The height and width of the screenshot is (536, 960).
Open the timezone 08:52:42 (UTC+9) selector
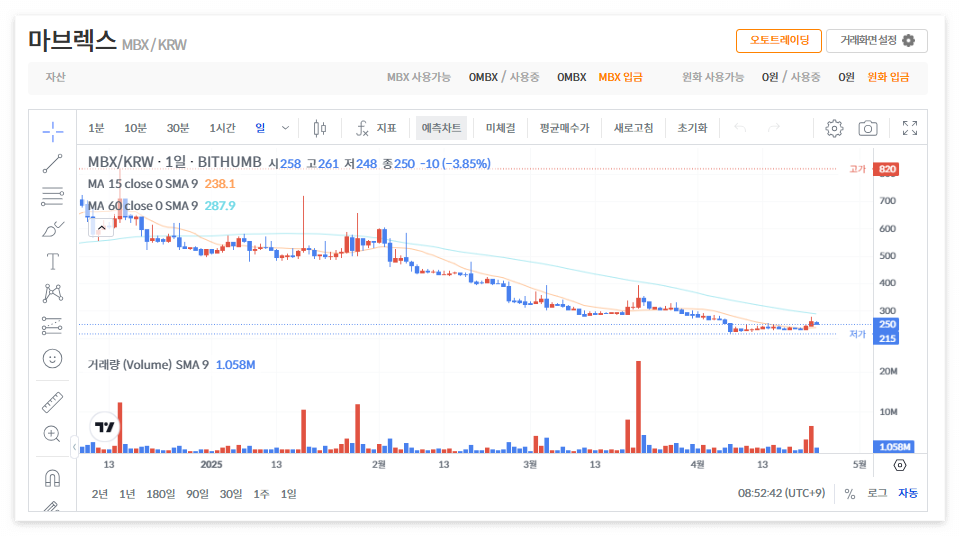coord(781,493)
